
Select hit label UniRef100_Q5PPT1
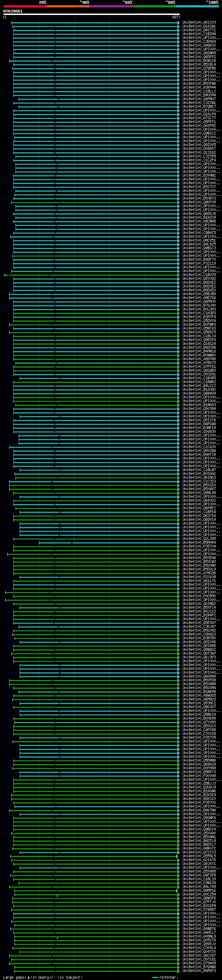(x=199, y=122)
